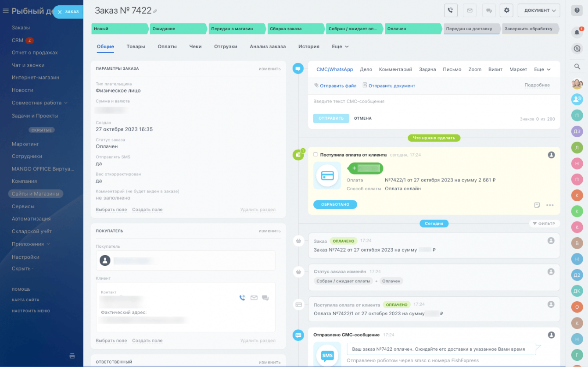Open the help question mark icon
Screen dimensions: 588x367
577,11
